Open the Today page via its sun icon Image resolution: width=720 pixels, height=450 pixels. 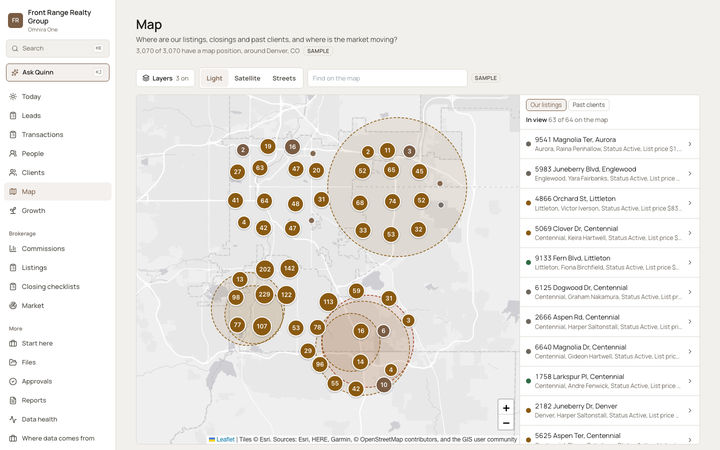tap(13, 96)
